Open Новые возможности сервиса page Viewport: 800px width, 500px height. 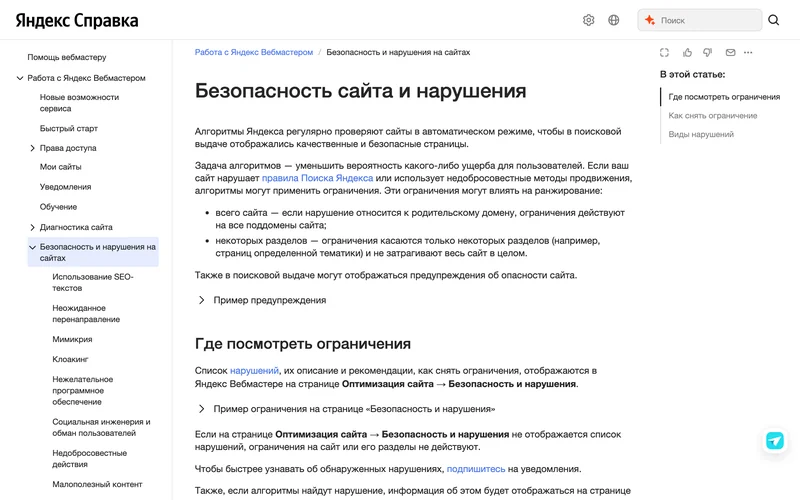pyautogui.click(x=80, y=103)
